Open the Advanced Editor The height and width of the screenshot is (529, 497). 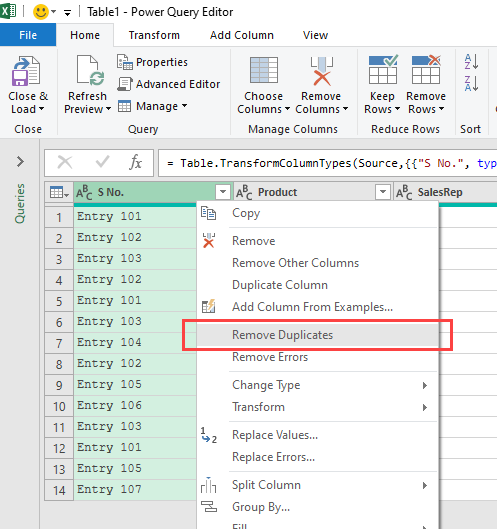169,84
